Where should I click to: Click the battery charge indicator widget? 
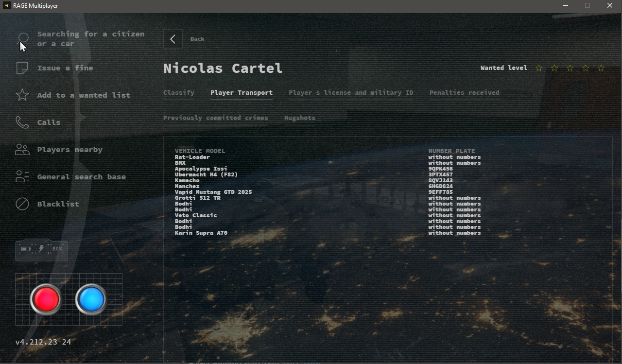point(42,249)
